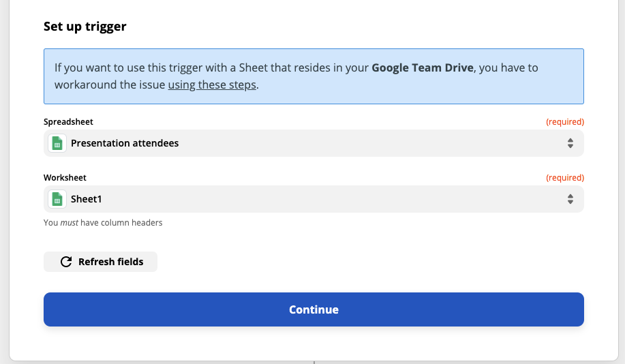This screenshot has height=364, width=625.
Task: Expand the Spreadsheet dropdown arrows
Action: (x=570, y=143)
